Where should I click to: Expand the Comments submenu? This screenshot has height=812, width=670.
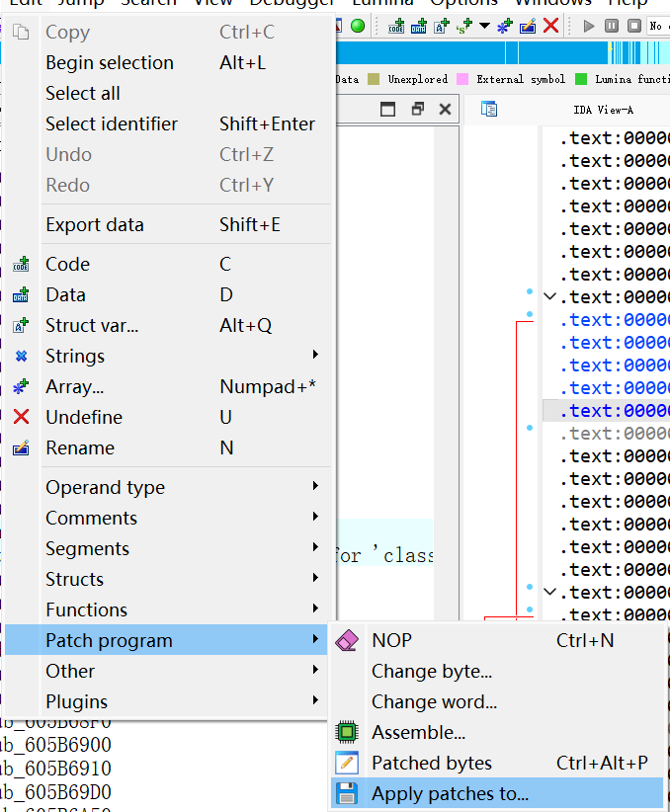tap(168, 518)
